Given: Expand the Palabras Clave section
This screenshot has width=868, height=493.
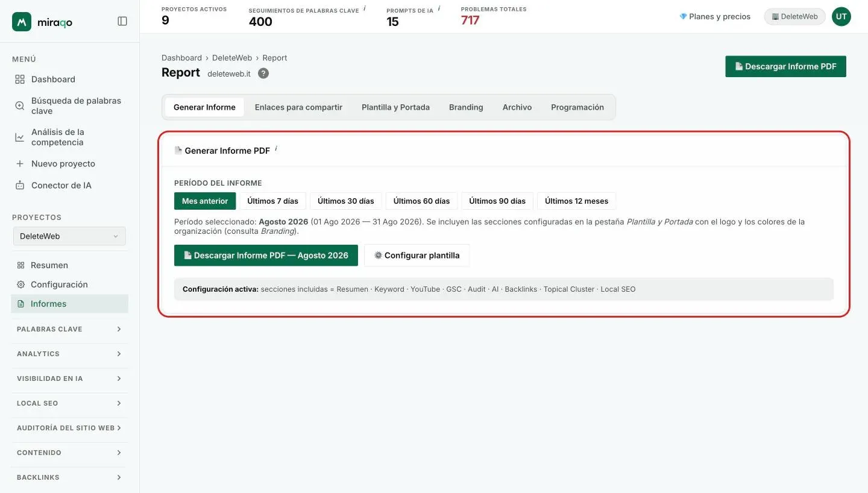Looking at the screenshot, I should click(x=69, y=329).
